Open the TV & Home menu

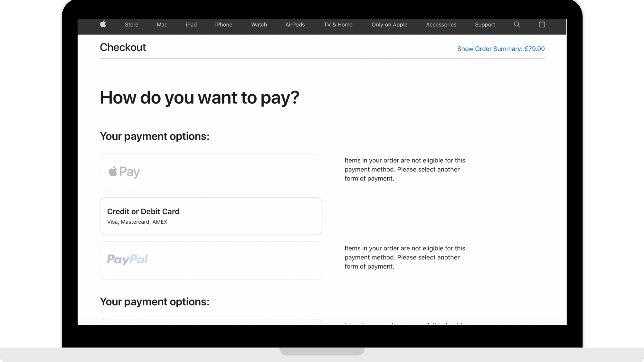coord(338,25)
